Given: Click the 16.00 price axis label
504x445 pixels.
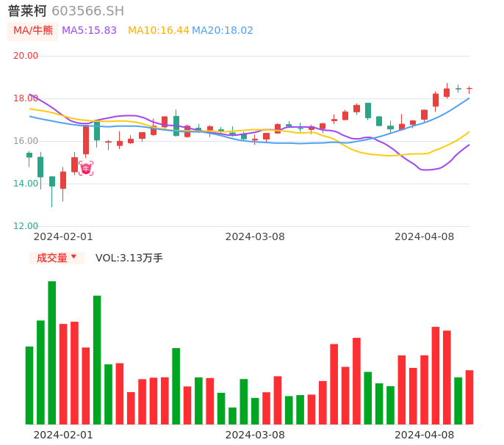Looking at the screenshot, I should [26, 141].
